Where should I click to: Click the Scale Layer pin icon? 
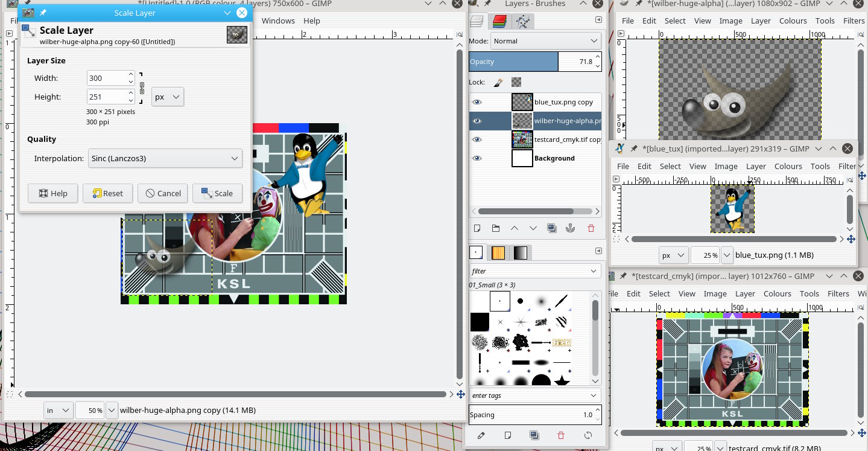pyautogui.click(x=43, y=13)
